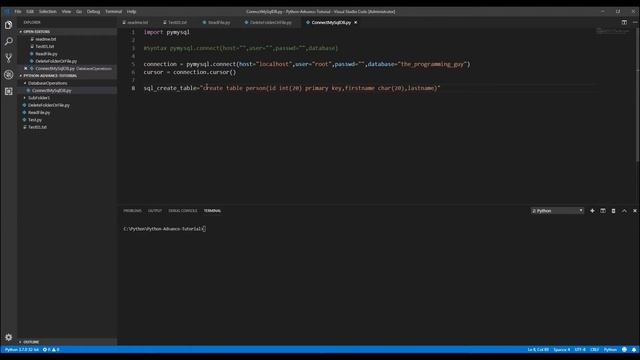Select ConnectMySqlDB.py under DatabaseOperations folder

(x=52, y=90)
